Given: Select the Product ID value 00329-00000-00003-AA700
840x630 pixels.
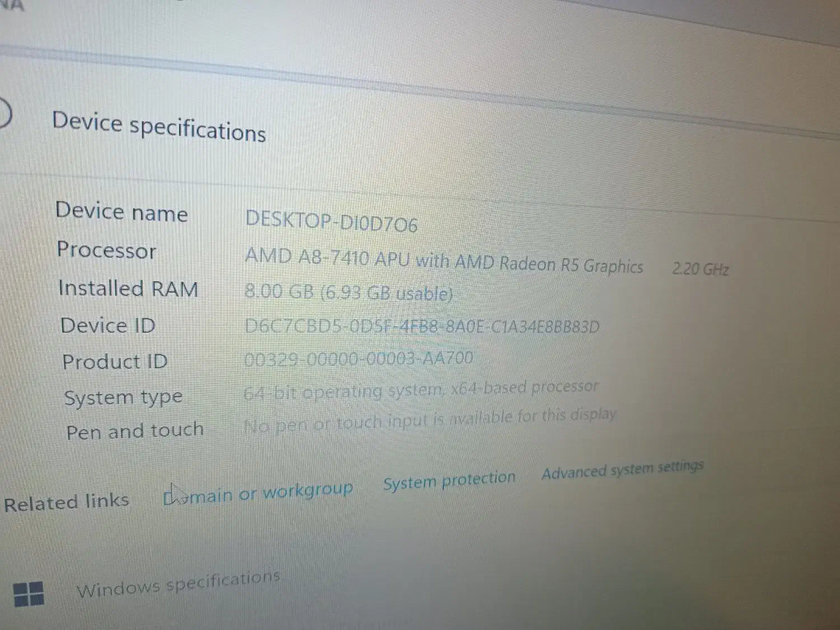Looking at the screenshot, I should [x=358, y=358].
